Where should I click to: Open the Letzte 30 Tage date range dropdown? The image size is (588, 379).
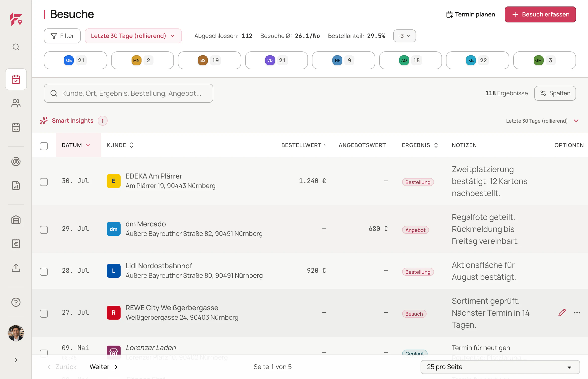(133, 36)
